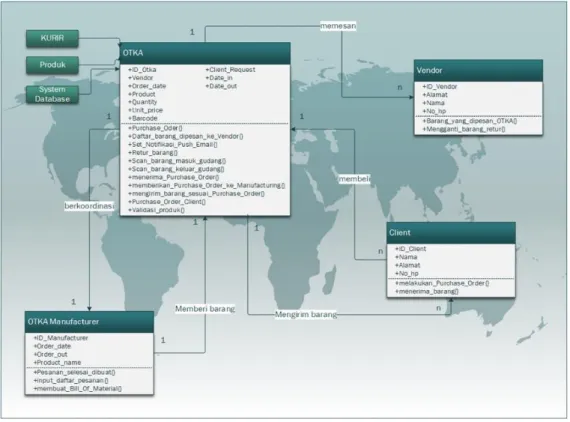Click the +Date_out attribute
The width and height of the screenshot is (570, 422).
pos(221,86)
